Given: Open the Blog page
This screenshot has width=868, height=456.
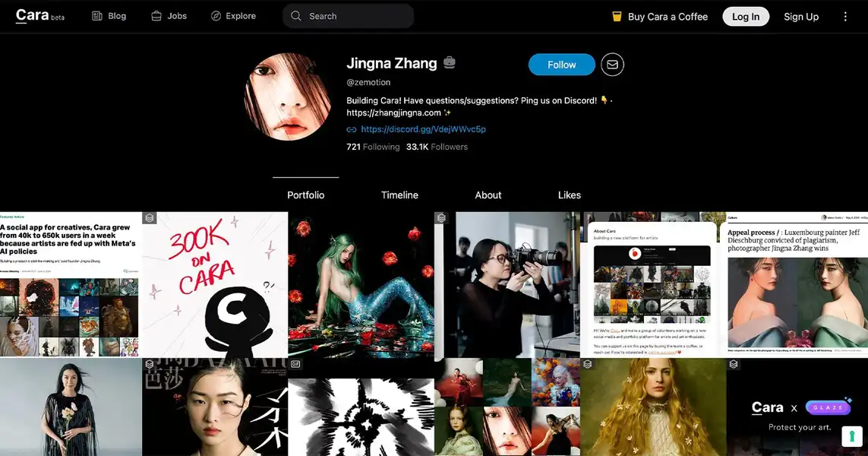Looking at the screenshot, I should 109,16.
